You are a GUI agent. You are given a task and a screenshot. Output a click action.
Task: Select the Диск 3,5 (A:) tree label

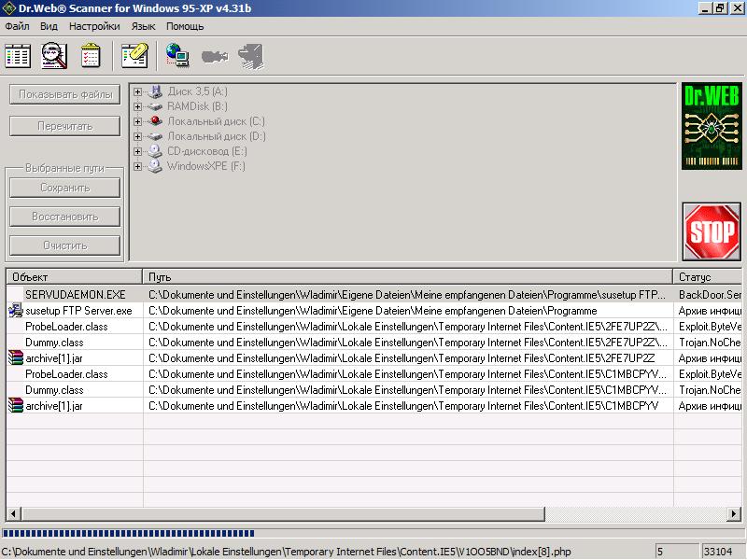point(197,91)
